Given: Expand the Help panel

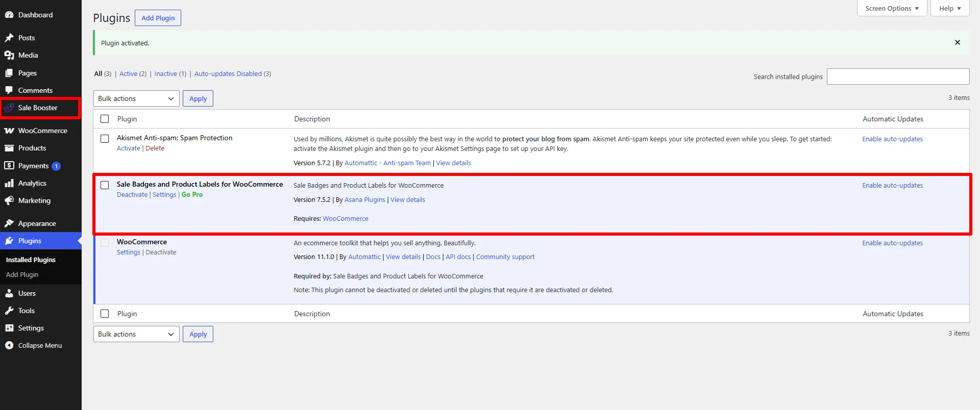Looking at the screenshot, I should [950, 8].
